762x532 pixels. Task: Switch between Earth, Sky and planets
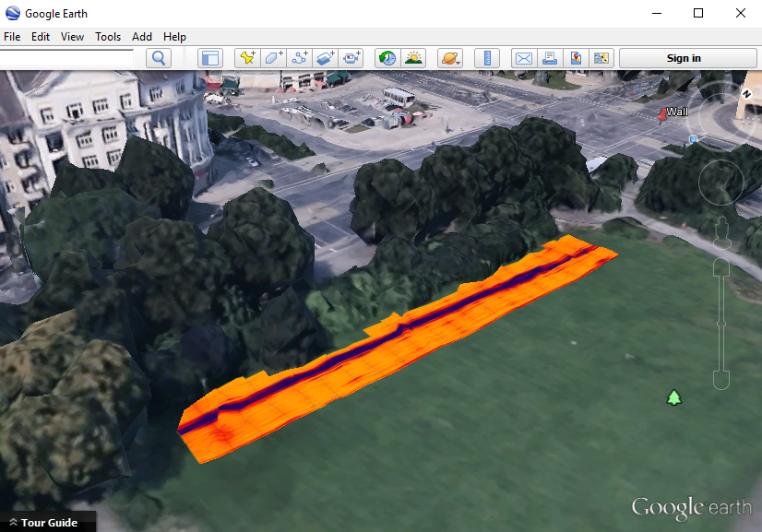click(x=450, y=57)
